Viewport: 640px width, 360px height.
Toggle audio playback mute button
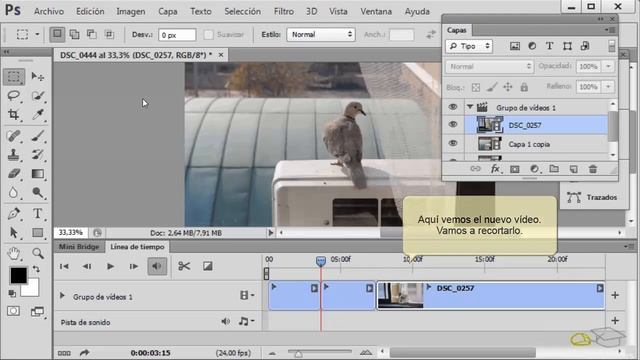pyautogui.click(x=157, y=266)
